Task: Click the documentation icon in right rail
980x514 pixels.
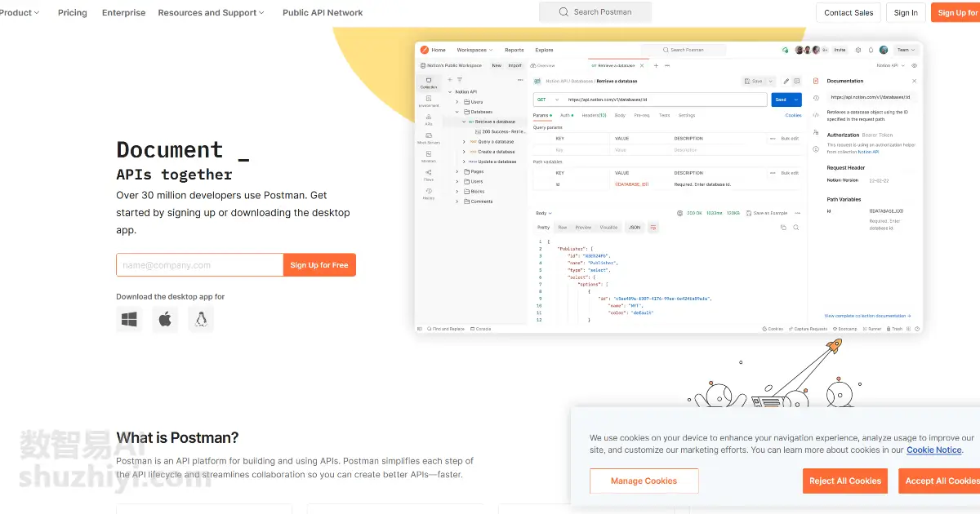Action: pyautogui.click(x=816, y=81)
